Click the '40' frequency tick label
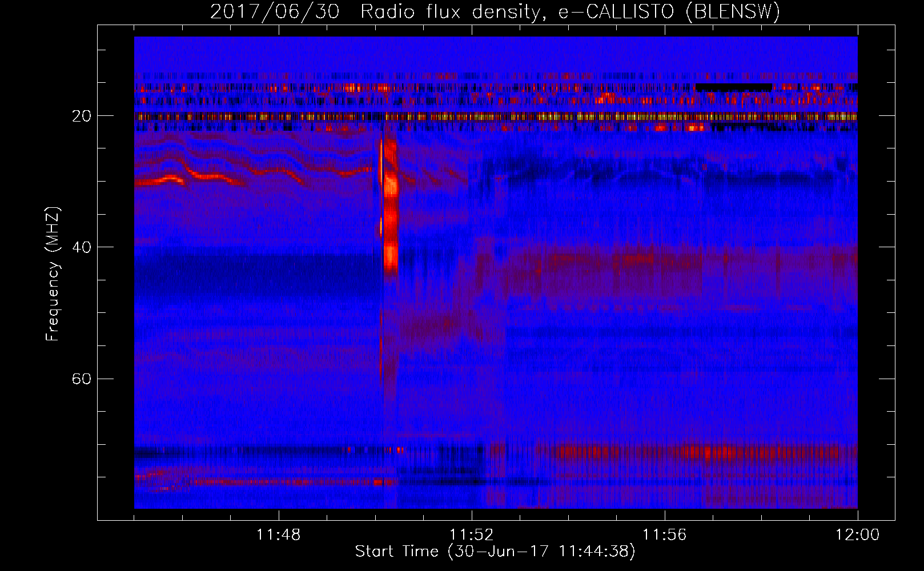This screenshot has height=571, width=924. click(x=82, y=247)
